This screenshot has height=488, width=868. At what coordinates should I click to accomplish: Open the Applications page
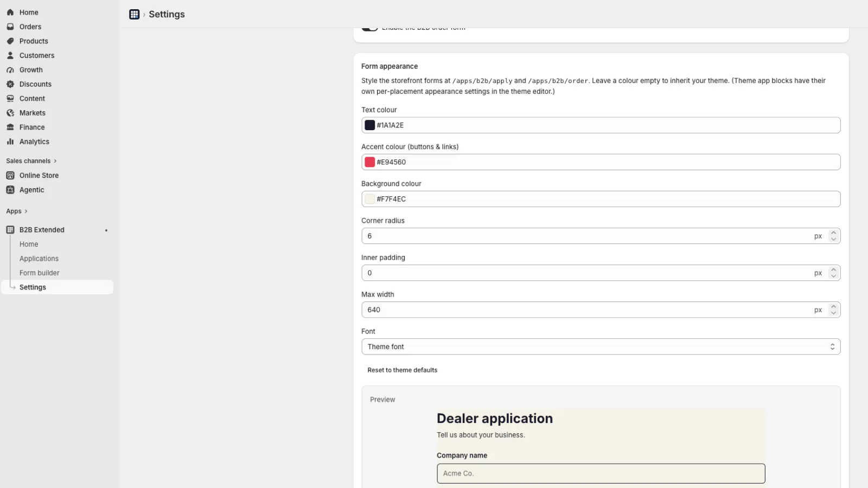(x=39, y=259)
